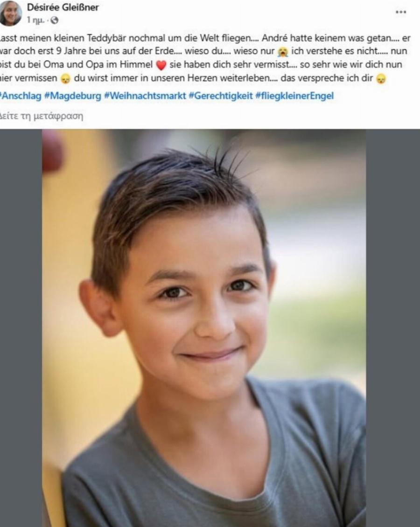This screenshot has width=420, height=527.
Task: Open the #Anschlag hashtag
Action: (21, 96)
